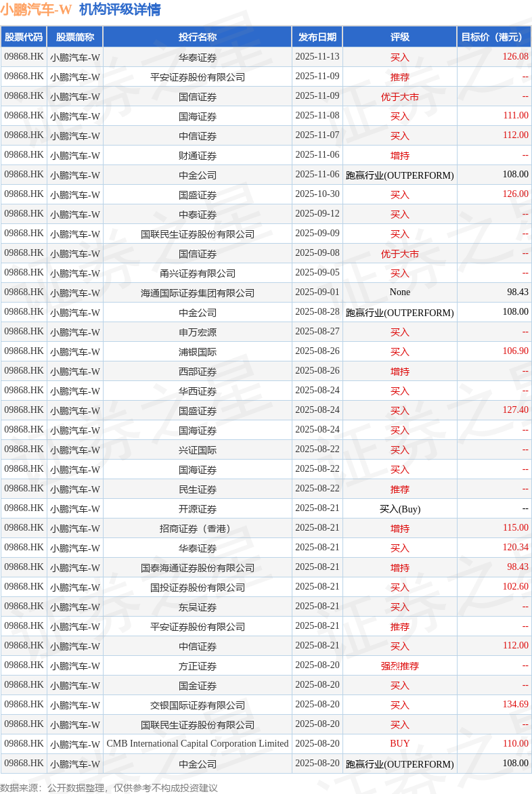The height and width of the screenshot is (794, 532).
Task: Select the 交银国际证券有限公司 cell
Action: 198,705
